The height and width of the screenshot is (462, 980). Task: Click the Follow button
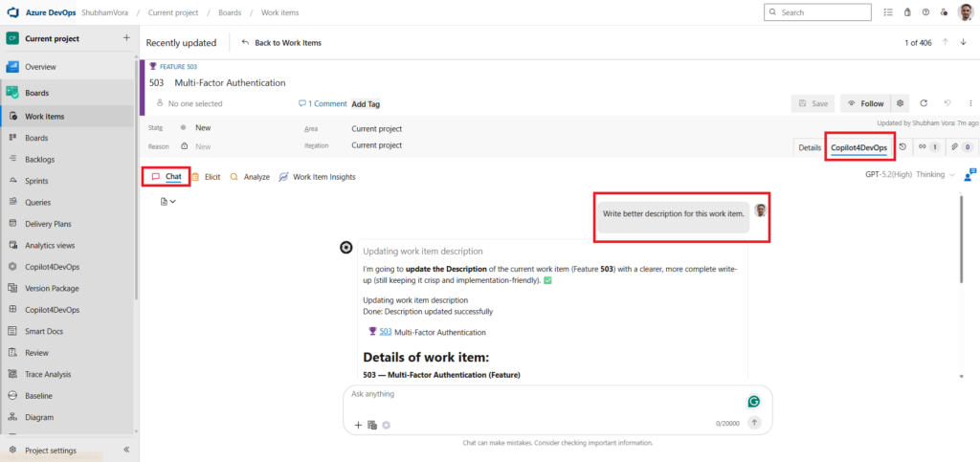click(x=866, y=103)
